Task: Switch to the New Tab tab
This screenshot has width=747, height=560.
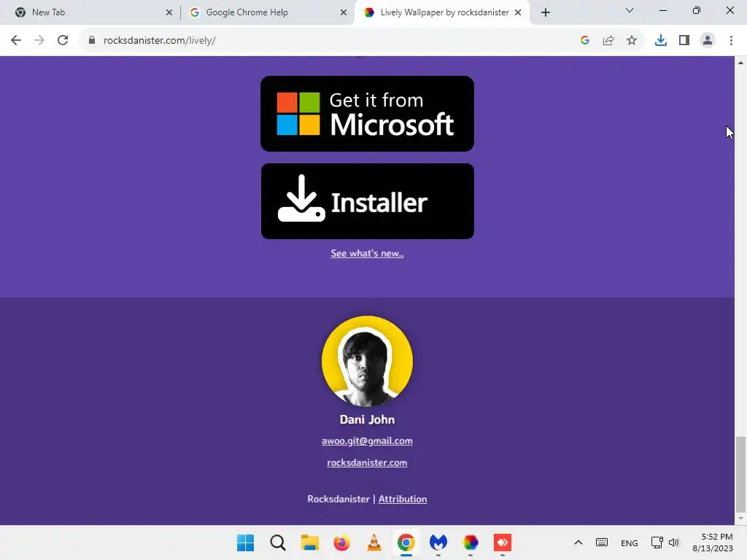Action: tap(90, 12)
